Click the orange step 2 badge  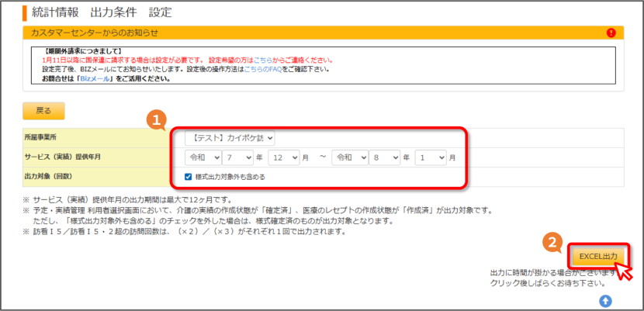[552, 243]
